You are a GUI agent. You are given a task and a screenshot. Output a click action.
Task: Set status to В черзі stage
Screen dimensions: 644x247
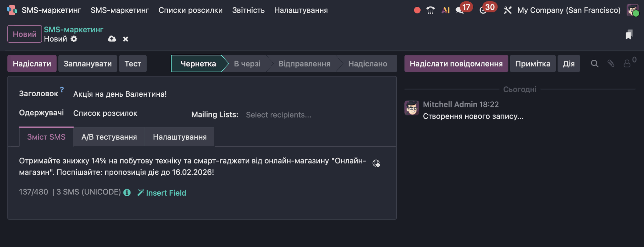[x=247, y=64]
